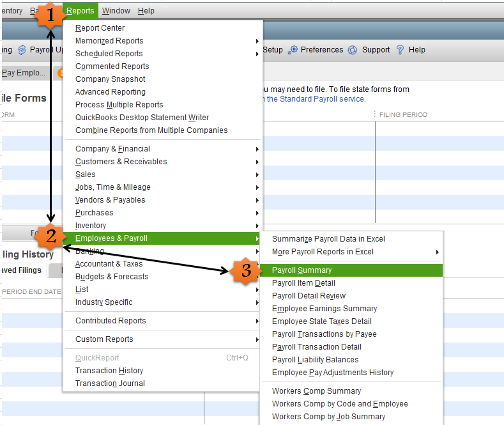The height and width of the screenshot is (425, 504).
Task: Expand Customers & Receivables submenu arrow
Action: [257, 162]
